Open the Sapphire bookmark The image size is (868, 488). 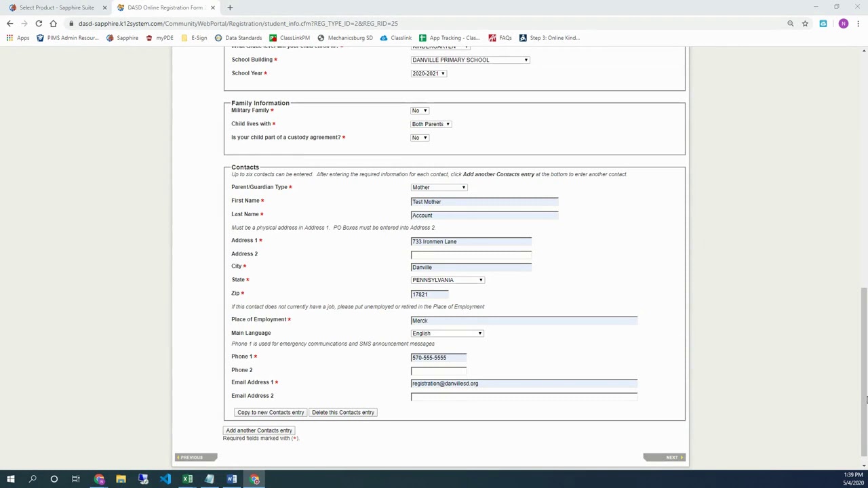point(122,38)
